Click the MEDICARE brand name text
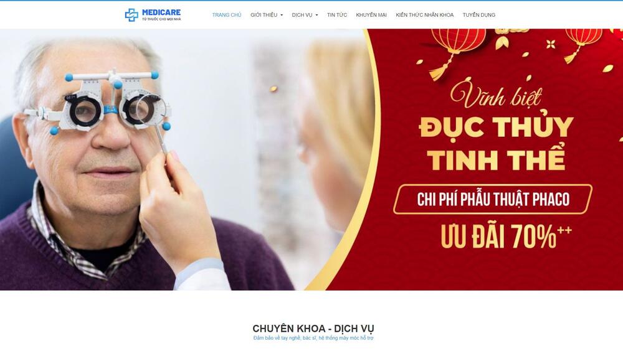The height and width of the screenshot is (364, 623). [x=161, y=12]
